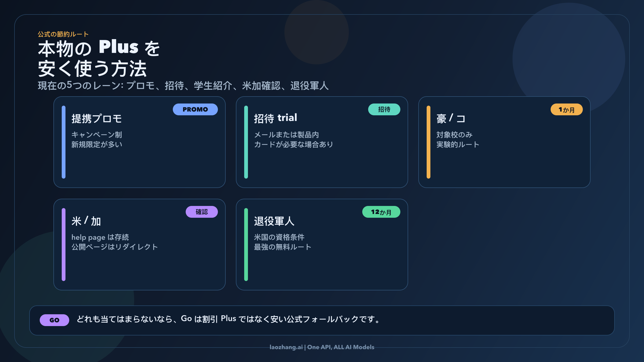Viewport: 644px width, 362px height.
Task: Click the orange 1か月 badge
Action: pyautogui.click(x=566, y=109)
